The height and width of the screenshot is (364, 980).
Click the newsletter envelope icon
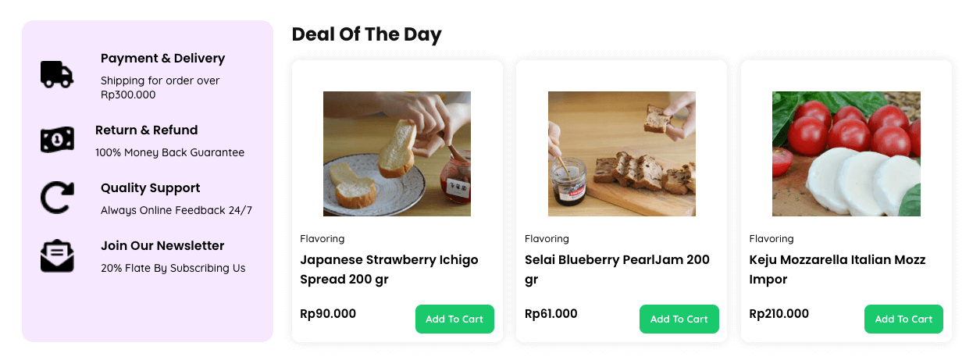click(x=57, y=255)
